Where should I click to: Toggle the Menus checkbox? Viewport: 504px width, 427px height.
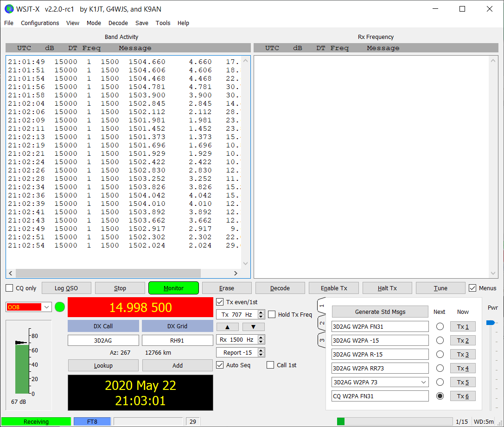(x=472, y=288)
